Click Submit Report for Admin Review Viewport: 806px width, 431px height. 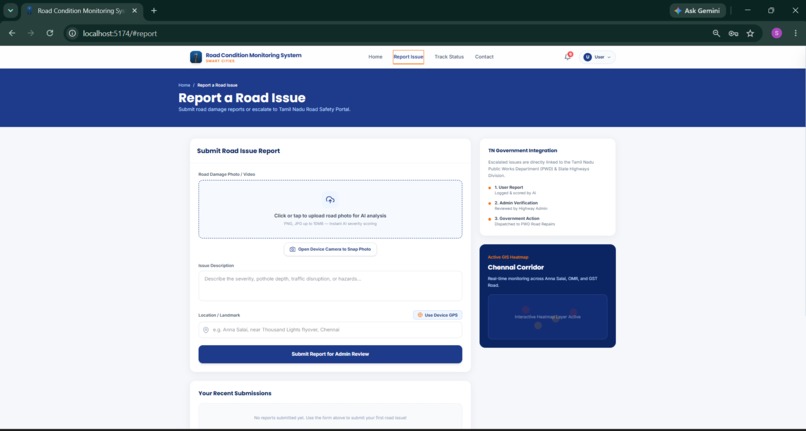pyautogui.click(x=330, y=354)
